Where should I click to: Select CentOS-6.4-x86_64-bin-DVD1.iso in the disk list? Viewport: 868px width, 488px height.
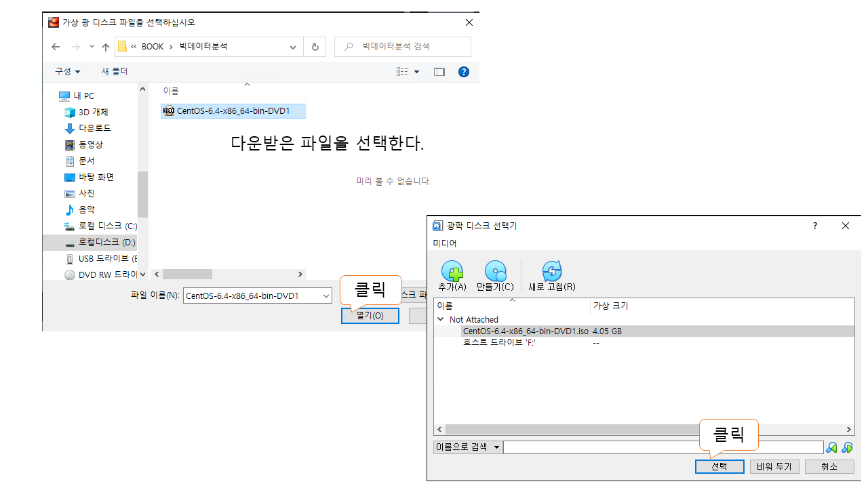pos(526,331)
